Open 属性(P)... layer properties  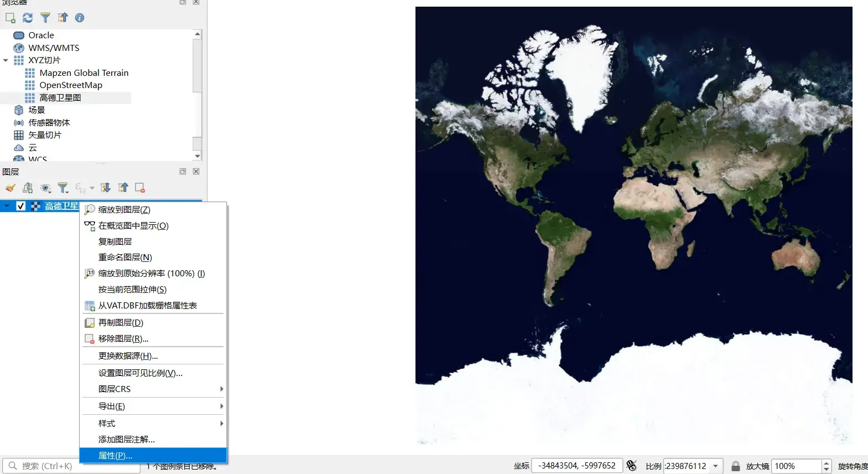[x=153, y=456]
